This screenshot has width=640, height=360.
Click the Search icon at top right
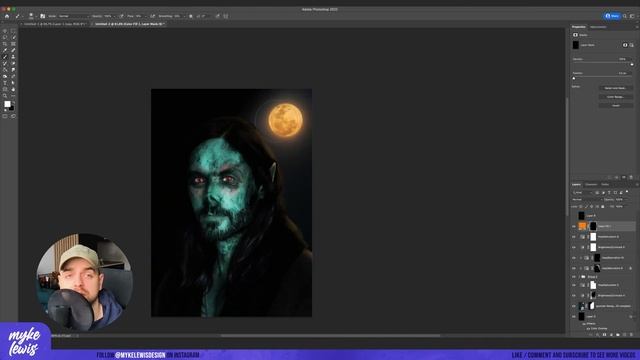click(x=625, y=16)
